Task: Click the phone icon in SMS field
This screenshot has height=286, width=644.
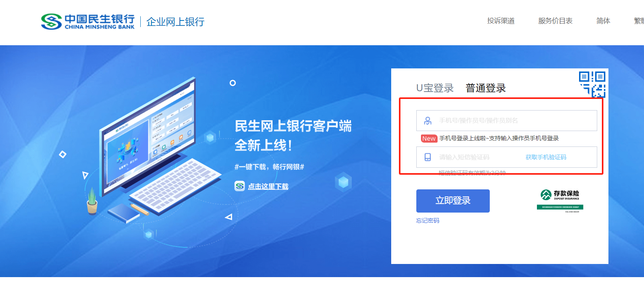Action: (x=428, y=157)
